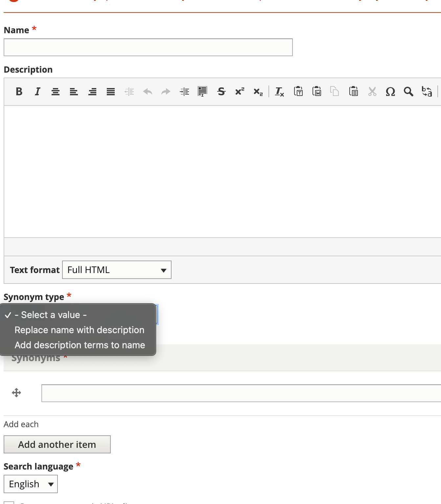Toggle bold formatting in Description editor
This screenshot has width=441, height=504.
click(19, 91)
